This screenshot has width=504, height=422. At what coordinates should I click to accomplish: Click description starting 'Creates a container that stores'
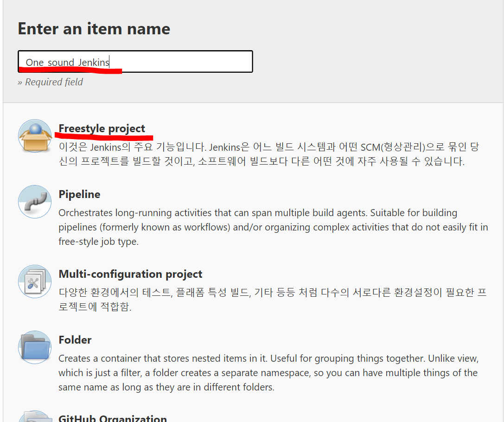pyautogui.click(x=269, y=372)
